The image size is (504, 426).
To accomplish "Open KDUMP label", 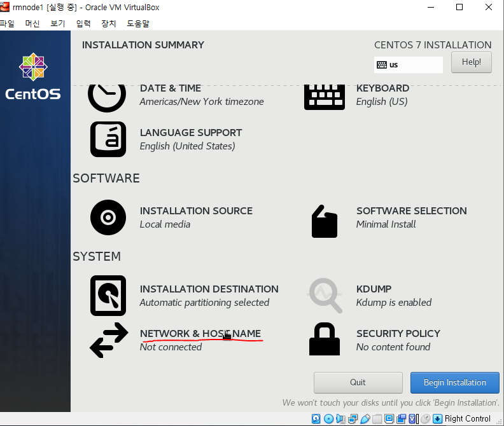I will click(x=374, y=289).
